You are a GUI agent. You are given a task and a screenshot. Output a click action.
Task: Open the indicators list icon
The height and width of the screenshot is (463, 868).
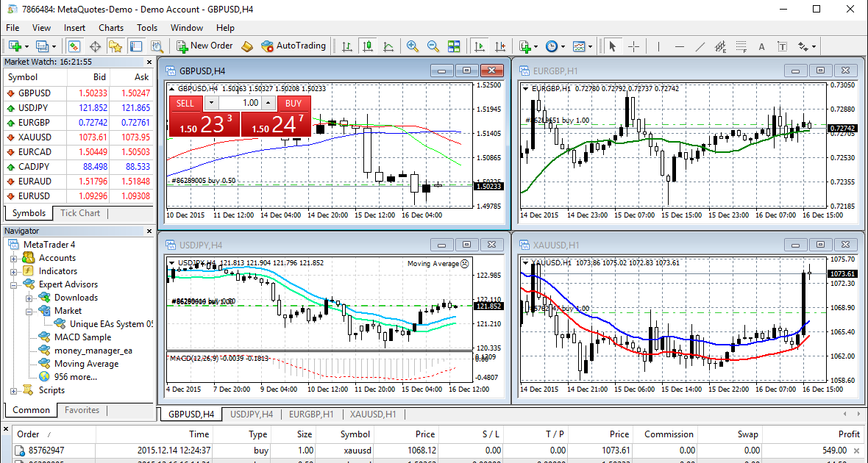click(x=525, y=46)
